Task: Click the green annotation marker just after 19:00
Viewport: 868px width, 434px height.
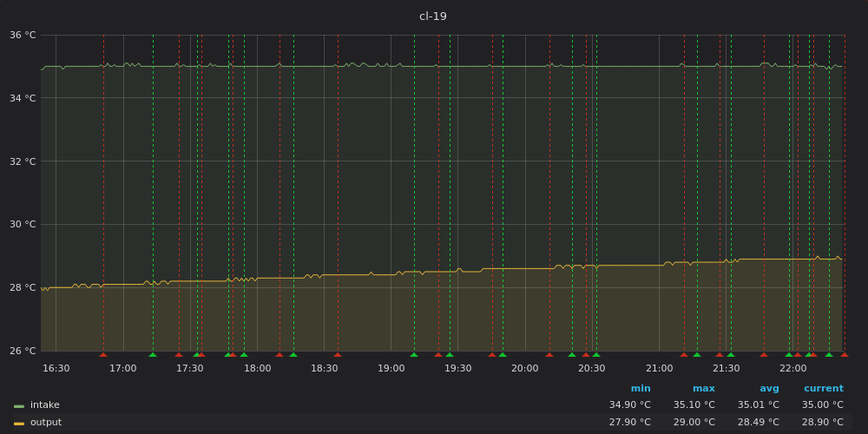Action: (x=414, y=354)
